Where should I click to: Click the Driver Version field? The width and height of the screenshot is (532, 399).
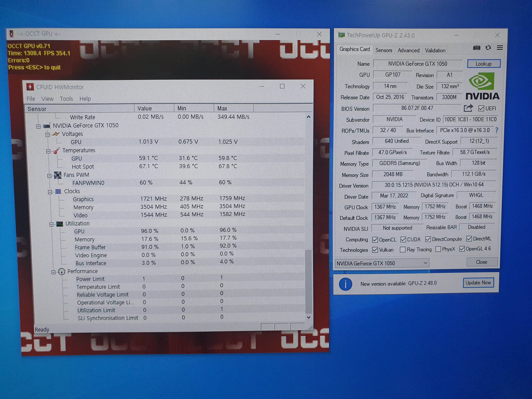[434, 185]
